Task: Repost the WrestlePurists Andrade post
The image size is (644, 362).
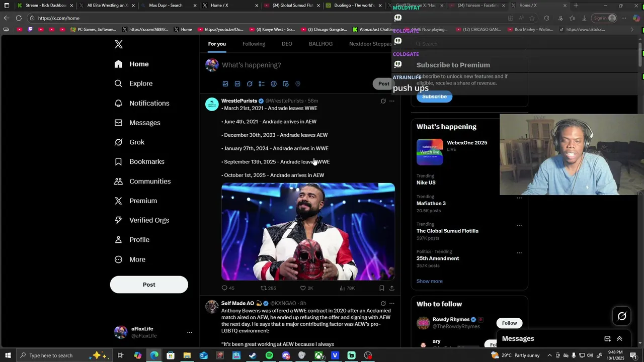Action: pyautogui.click(x=268, y=288)
